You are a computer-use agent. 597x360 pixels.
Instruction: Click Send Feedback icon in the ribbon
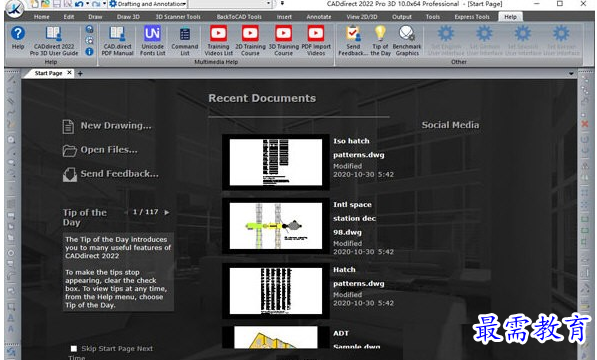[x=353, y=41]
